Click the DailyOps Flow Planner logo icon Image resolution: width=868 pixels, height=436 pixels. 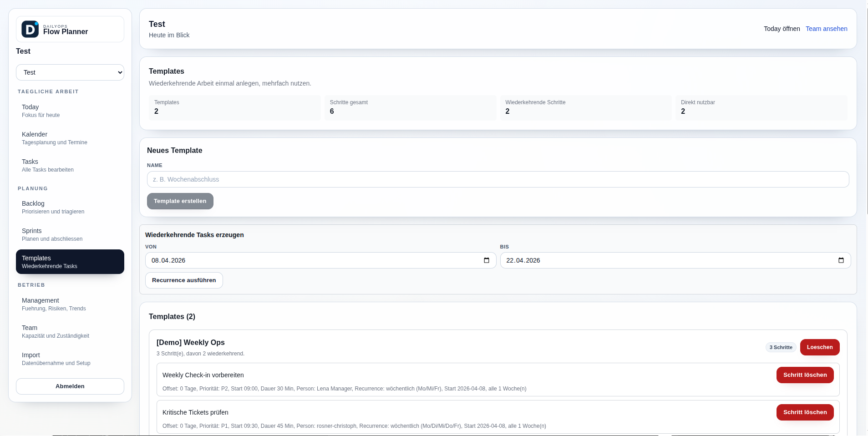tap(30, 29)
